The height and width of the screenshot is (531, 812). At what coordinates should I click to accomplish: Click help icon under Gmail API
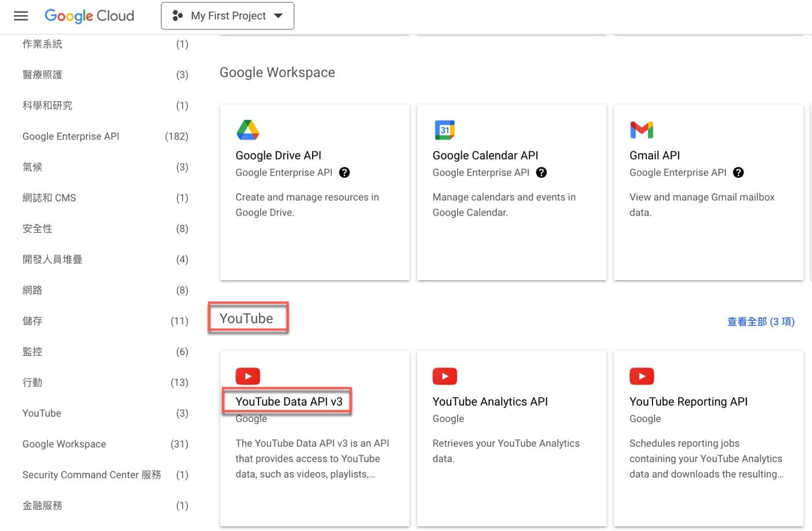[738, 173]
